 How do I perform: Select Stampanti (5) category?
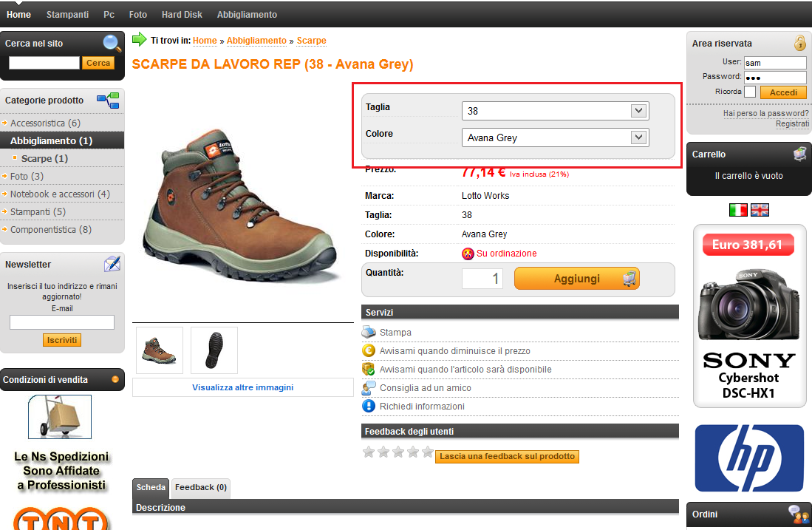click(x=38, y=212)
